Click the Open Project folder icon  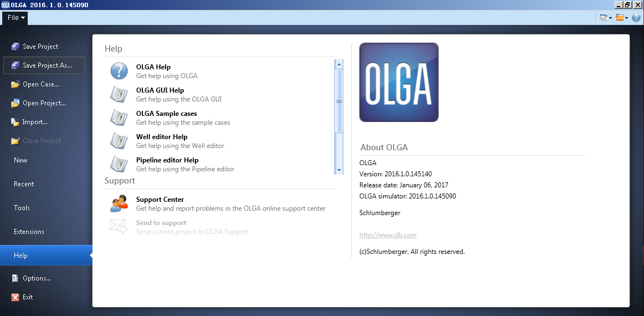click(16, 103)
